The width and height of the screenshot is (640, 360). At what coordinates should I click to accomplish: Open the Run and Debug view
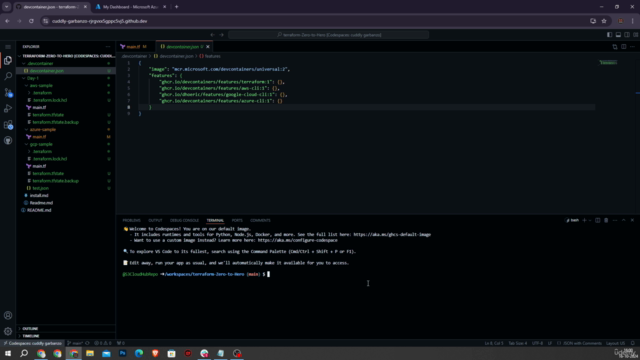tap(8, 109)
